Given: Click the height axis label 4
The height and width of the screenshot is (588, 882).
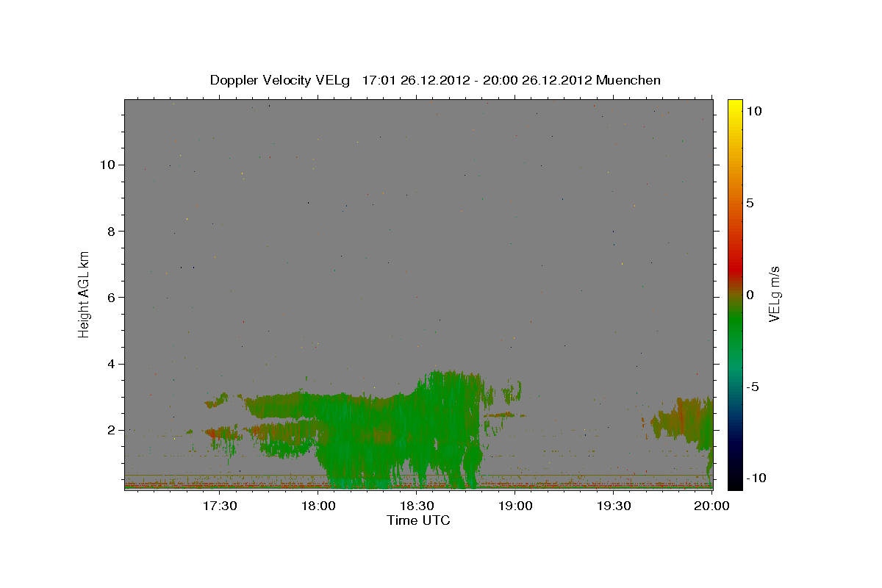Looking at the screenshot, I should tap(110, 364).
